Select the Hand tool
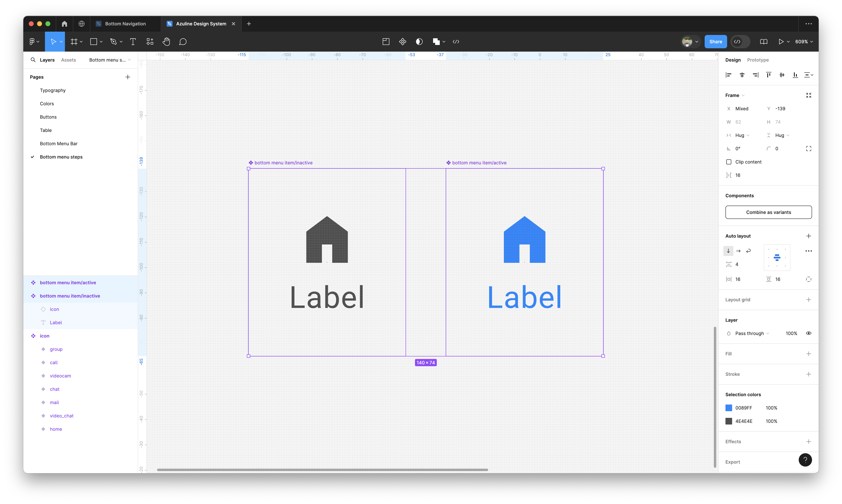 (166, 41)
